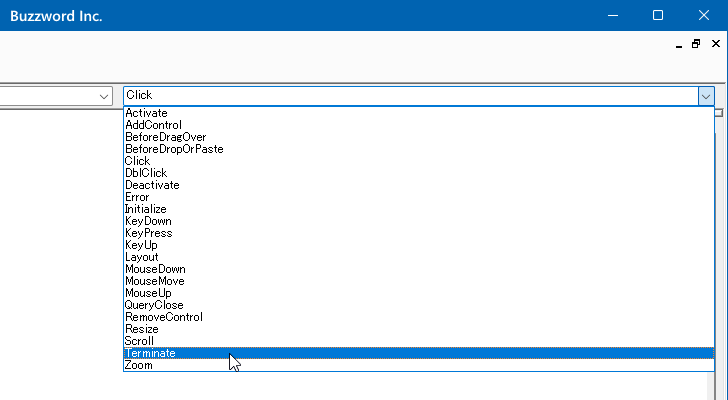Choose the QueryClose event
The height and width of the screenshot is (400, 728).
pos(419,306)
